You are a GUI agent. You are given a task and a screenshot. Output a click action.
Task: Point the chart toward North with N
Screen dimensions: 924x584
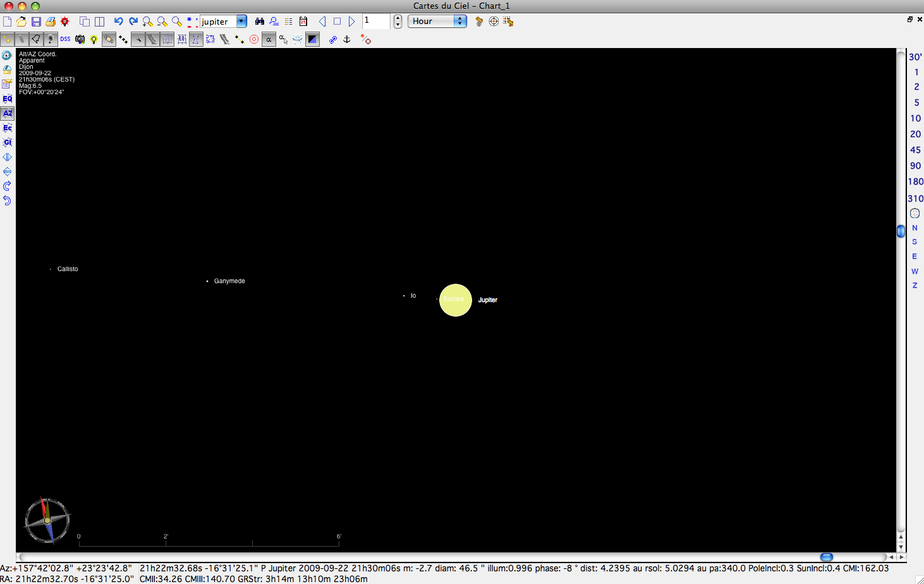[x=915, y=228]
